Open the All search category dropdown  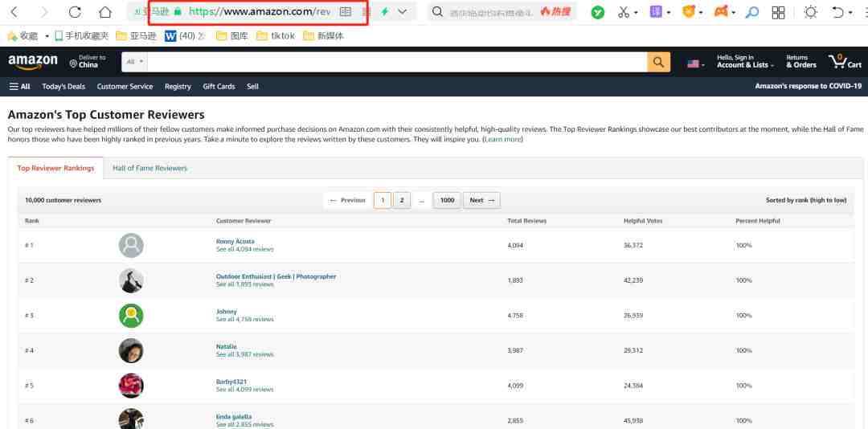134,61
